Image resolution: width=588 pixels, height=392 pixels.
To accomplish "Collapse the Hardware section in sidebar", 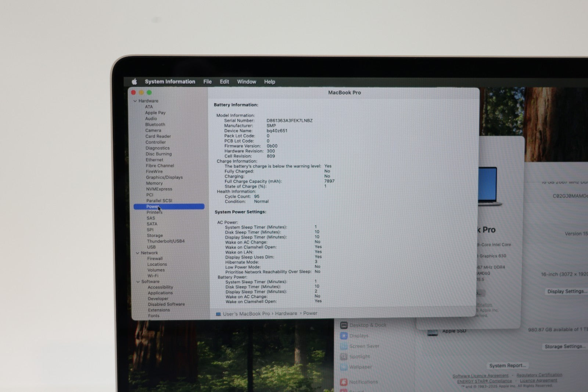I will coord(135,101).
